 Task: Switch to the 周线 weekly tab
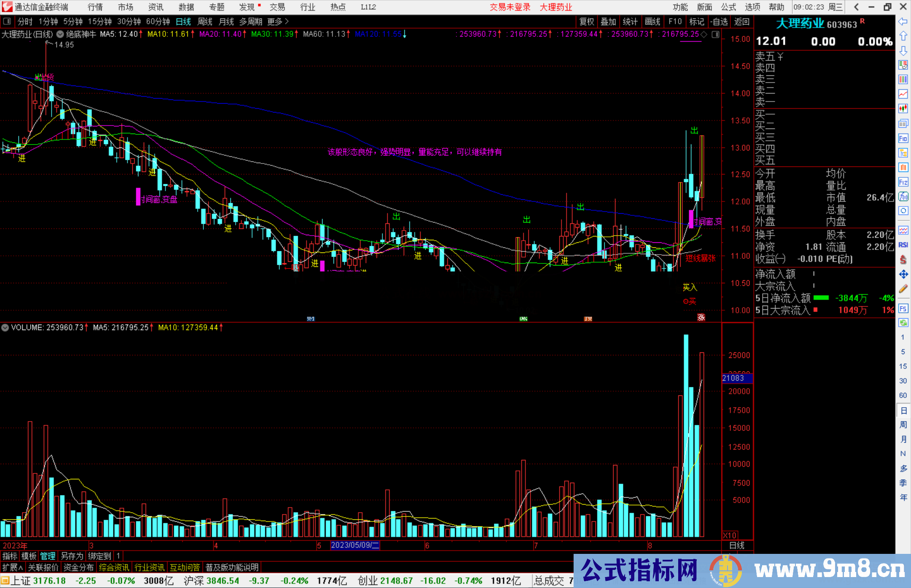pyautogui.click(x=205, y=21)
